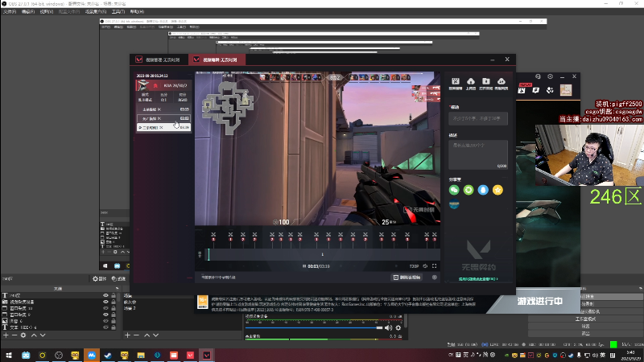This screenshot has width=644, height=362.
Task: Click 工作室模式 button in OBS controls
Action: [x=585, y=319]
